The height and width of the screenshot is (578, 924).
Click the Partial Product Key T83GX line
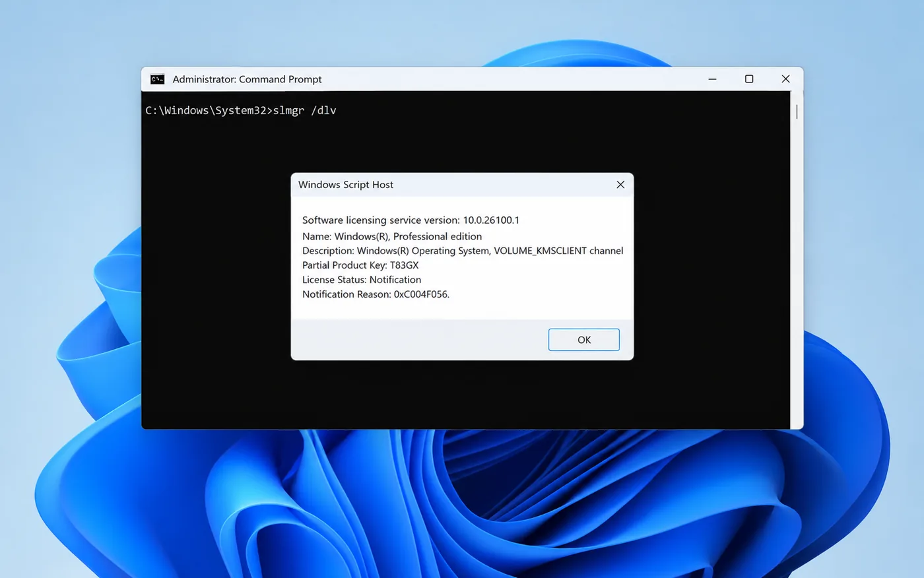pos(360,265)
